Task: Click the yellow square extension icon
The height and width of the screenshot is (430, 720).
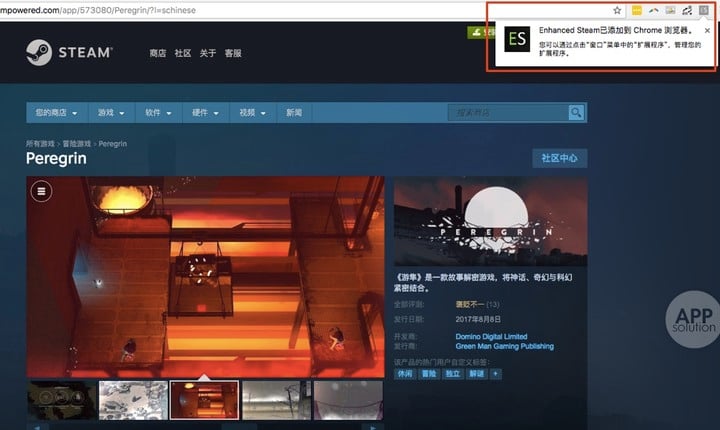Action: pos(636,10)
